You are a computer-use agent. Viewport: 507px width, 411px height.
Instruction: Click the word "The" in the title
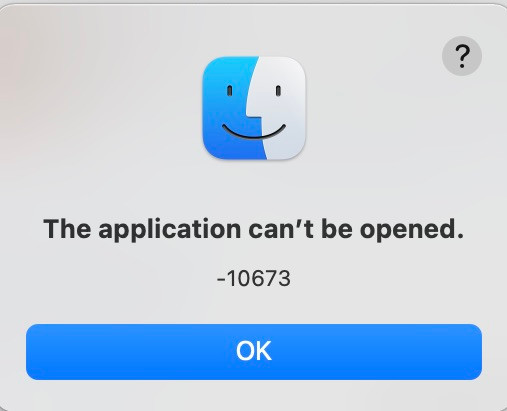tap(67, 229)
